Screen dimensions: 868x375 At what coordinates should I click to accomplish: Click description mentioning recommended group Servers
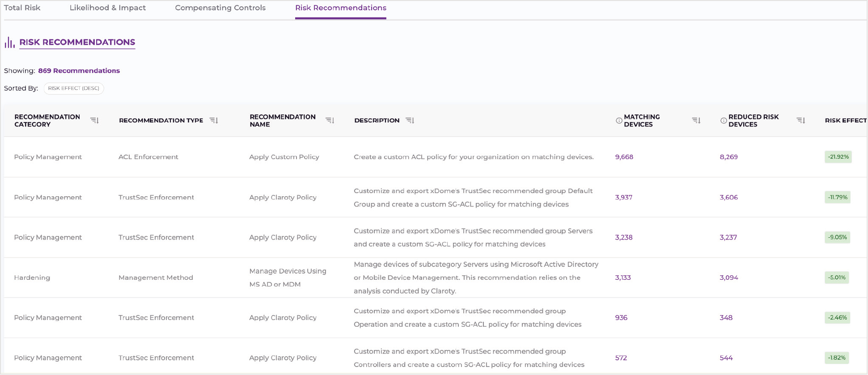pyautogui.click(x=473, y=237)
